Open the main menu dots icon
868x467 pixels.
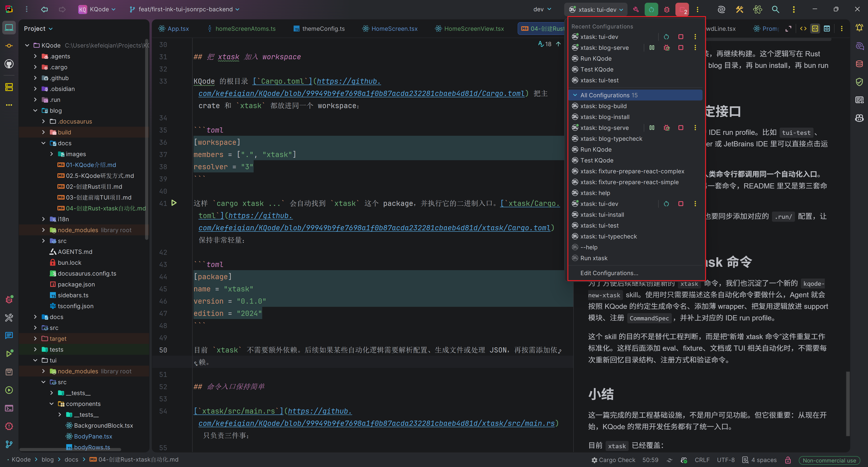click(x=27, y=10)
